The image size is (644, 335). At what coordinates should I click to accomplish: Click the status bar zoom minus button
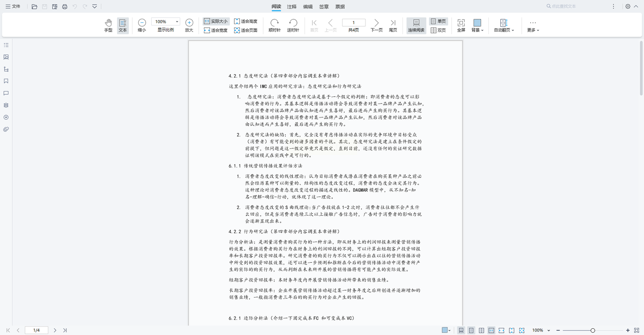(x=558, y=331)
